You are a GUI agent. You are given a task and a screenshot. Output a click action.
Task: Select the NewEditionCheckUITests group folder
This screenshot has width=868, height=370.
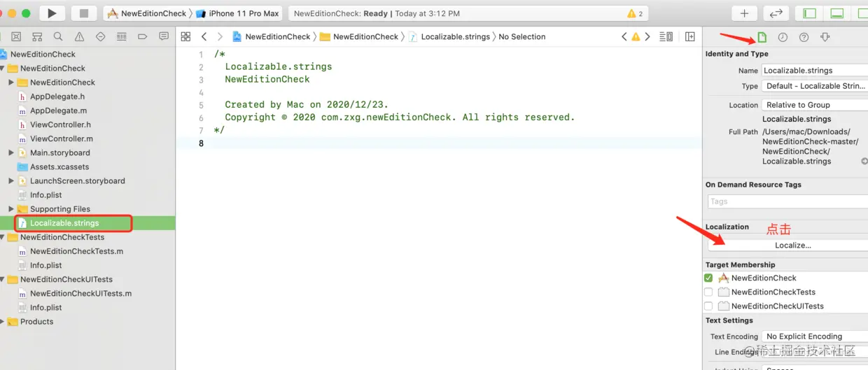point(66,279)
